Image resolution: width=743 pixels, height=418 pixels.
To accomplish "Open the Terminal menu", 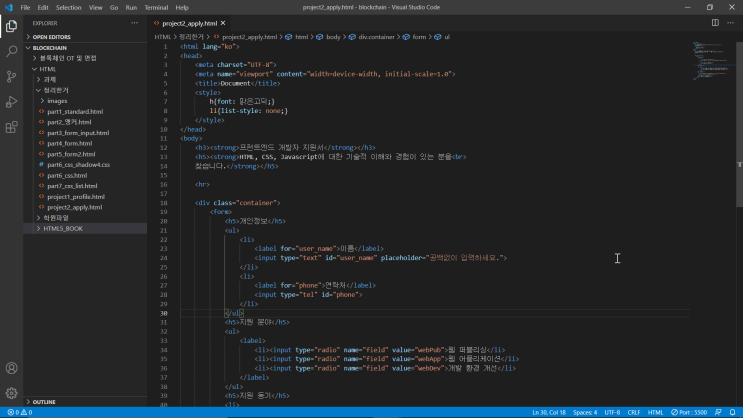I will pos(156,8).
